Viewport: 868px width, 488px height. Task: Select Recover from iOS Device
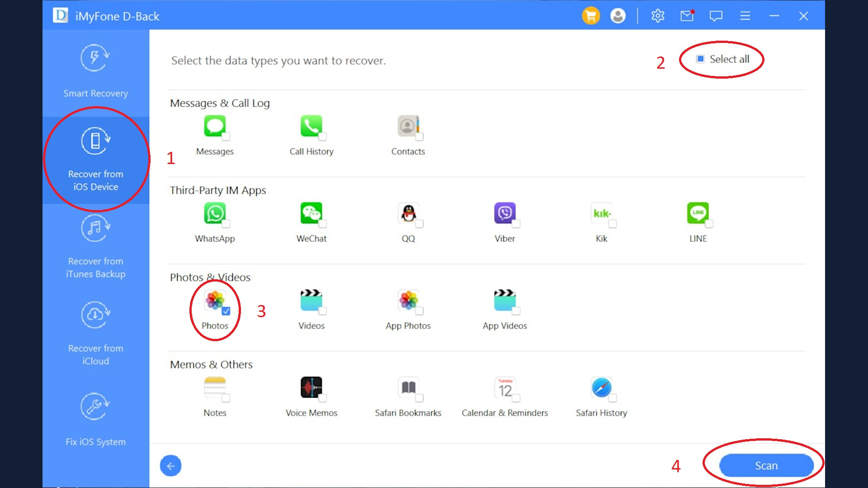95,160
